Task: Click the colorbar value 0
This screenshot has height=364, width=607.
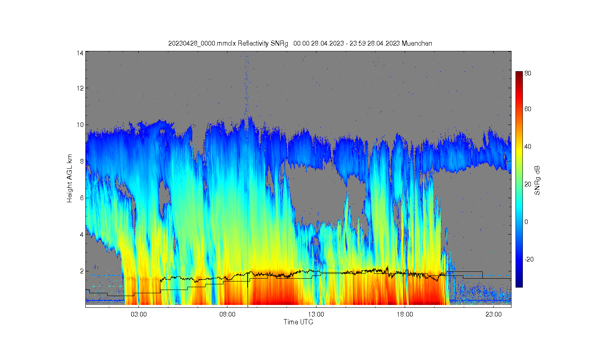Action: tap(526, 222)
